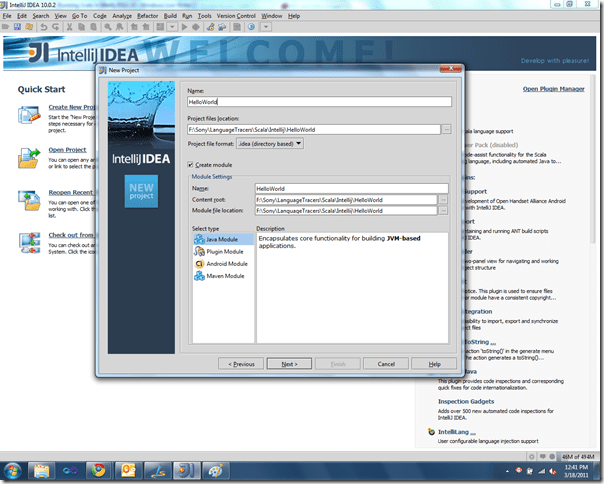Select the Maven Module type

pyautogui.click(x=219, y=276)
